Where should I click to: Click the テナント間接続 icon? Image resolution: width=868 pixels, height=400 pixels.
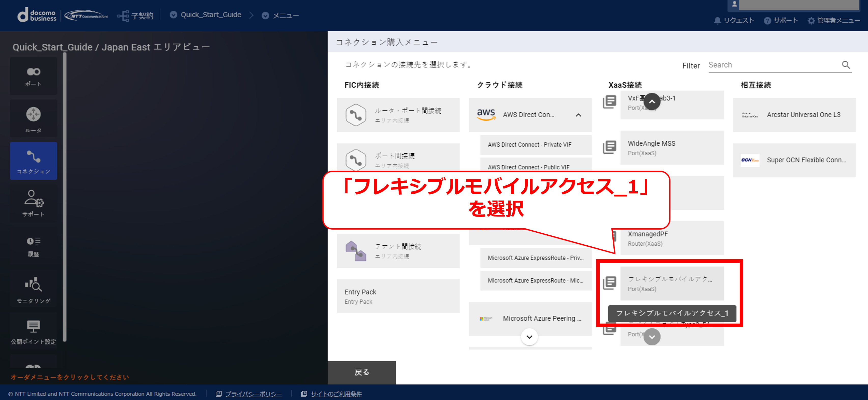(356, 251)
